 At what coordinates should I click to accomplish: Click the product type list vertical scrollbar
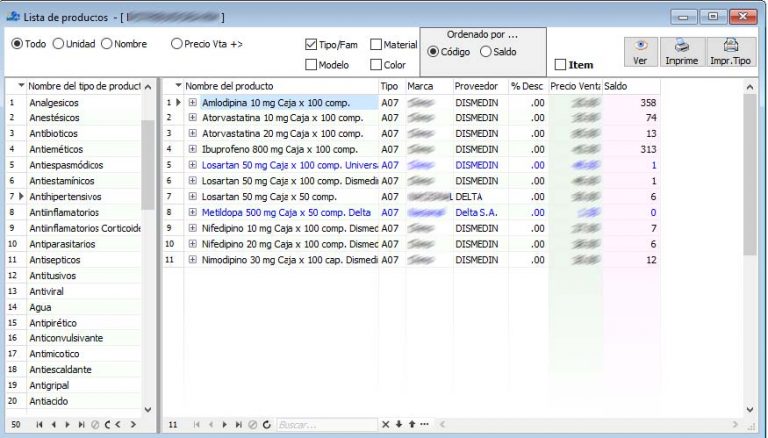click(x=148, y=164)
